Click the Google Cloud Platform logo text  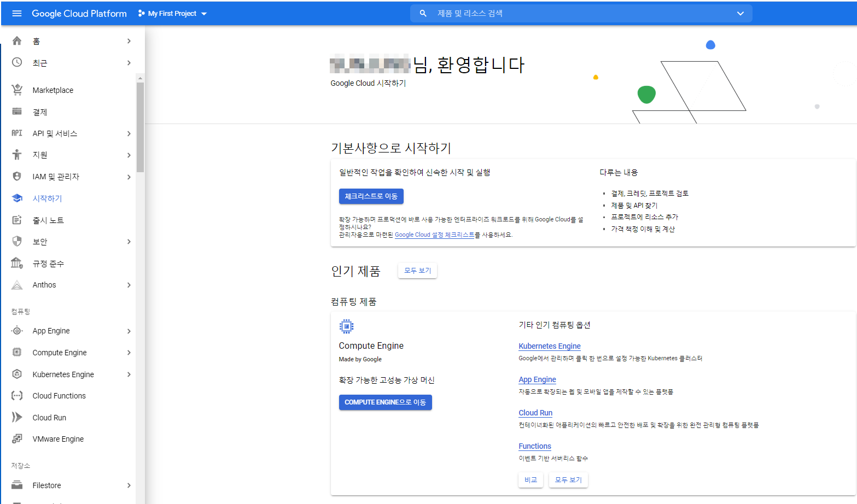click(x=79, y=13)
